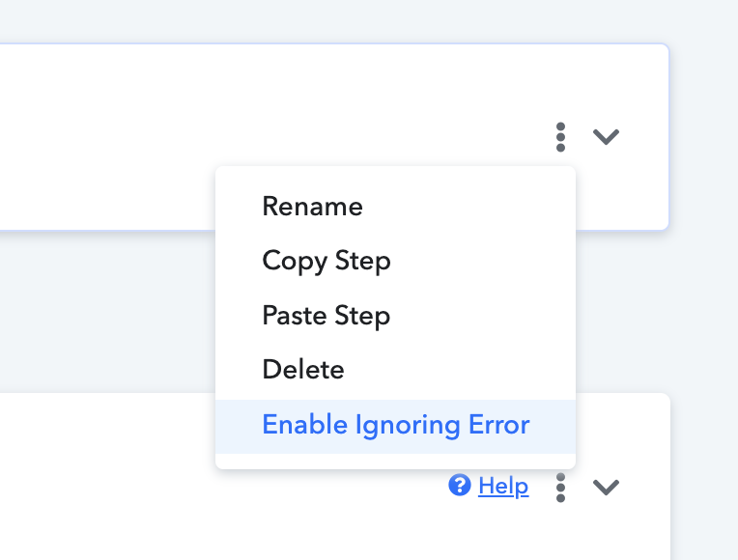Viewport: 738px width, 560px height.
Task: Toggle the down-arrow chevron beside upper kebab
Action: [x=606, y=137]
